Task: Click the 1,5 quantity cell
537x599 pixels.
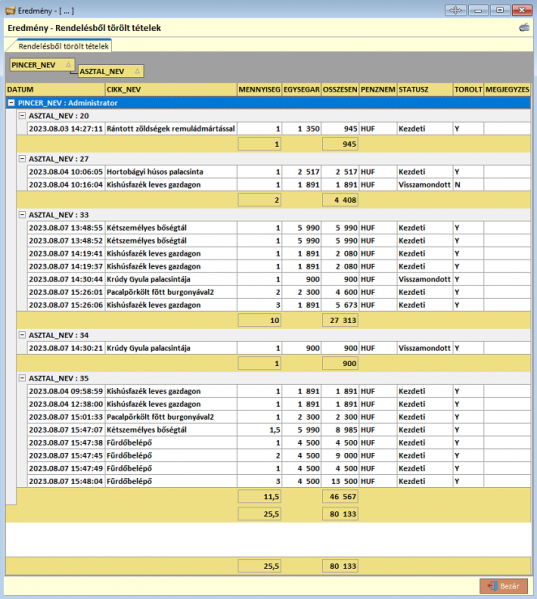Action: click(259, 430)
